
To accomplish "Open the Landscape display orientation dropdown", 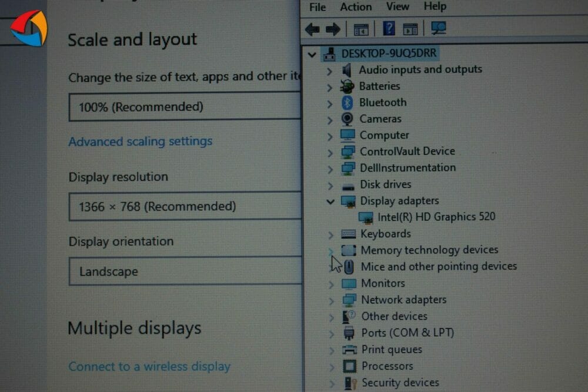I will coord(186,272).
